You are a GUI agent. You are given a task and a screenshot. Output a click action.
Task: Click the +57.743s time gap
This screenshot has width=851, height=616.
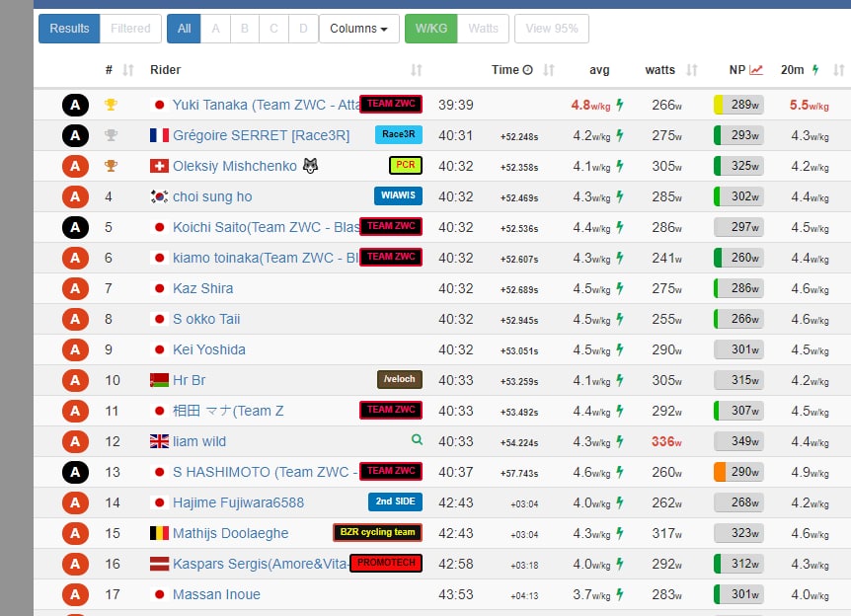[x=519, y=474]
